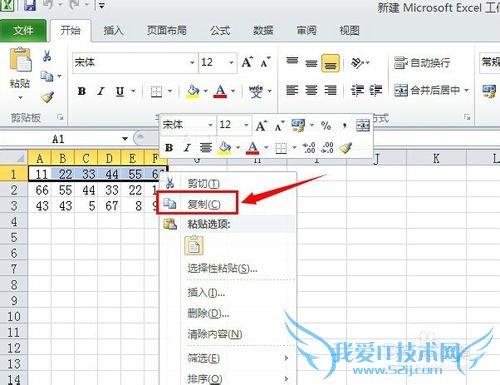Select the ribbon Format Painter brush
The image size is (500, 385).
click(x=47, y=97)
